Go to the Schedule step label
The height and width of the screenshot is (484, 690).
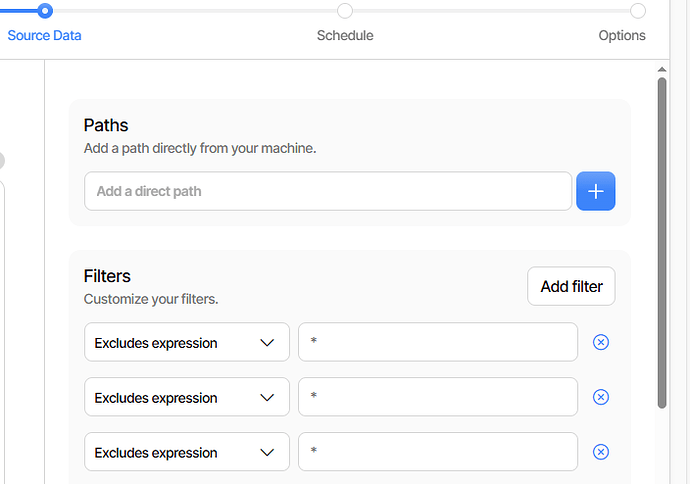click(x=345, y=36)
